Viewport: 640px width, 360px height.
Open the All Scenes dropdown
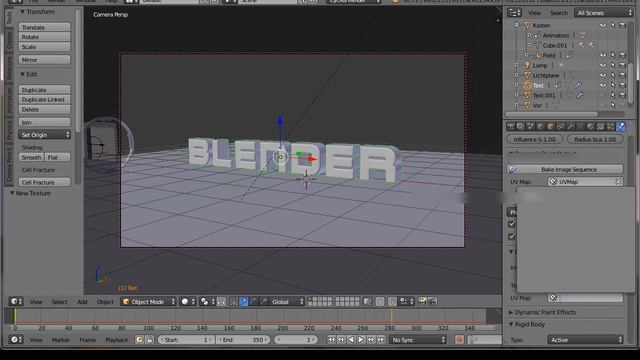603,13
